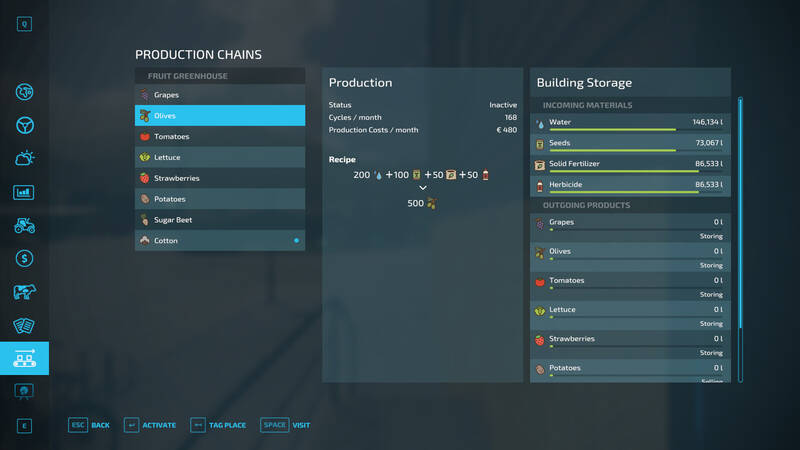Open the animals cow sidebar icon
800x450 pixels.
(24, 292)
